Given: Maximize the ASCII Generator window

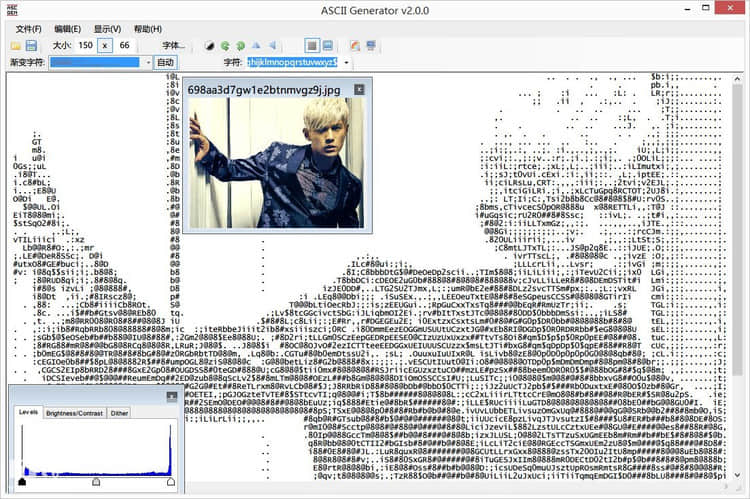Looking at the screenshot, I should click(x=706, y=8).
